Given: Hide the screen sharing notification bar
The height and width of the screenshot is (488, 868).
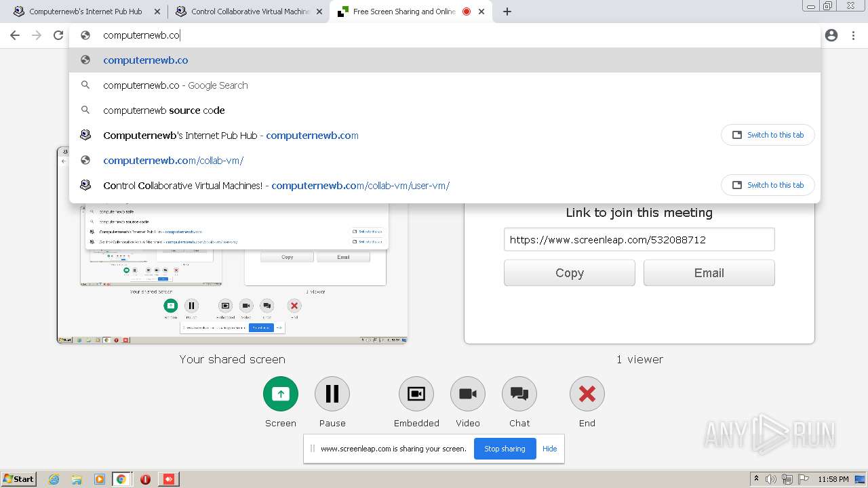Looking at the screenshot, I should pyautogui.click(x=549, y=449).
